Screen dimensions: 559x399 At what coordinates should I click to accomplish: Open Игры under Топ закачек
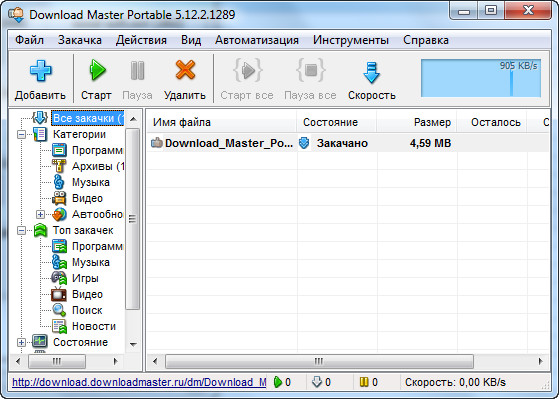point(85,278)
